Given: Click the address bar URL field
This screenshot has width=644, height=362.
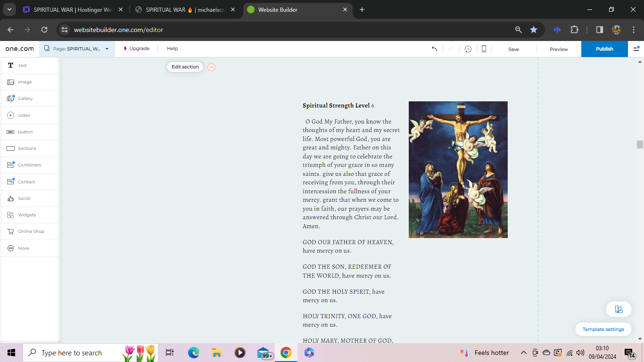Looking at the screenshot, I should click(x=292, y=30).
